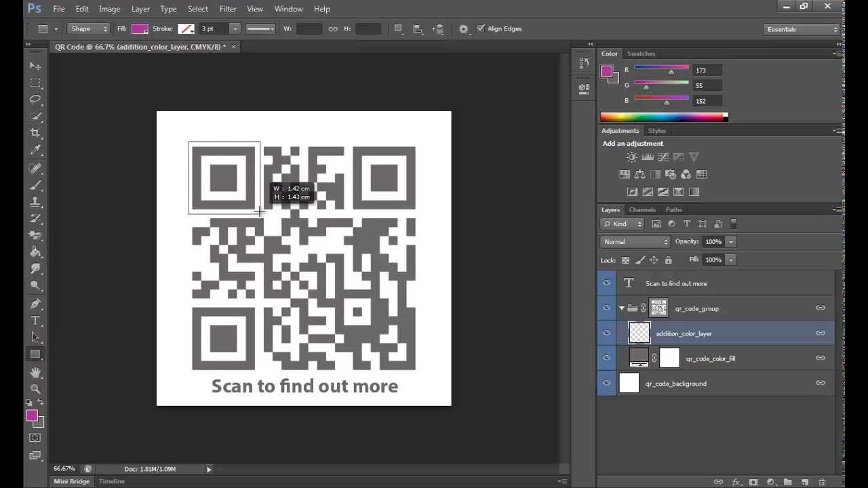868x488 pixels.
Task: Hide the qr_code_group layer group
Action: coord(607,308)
